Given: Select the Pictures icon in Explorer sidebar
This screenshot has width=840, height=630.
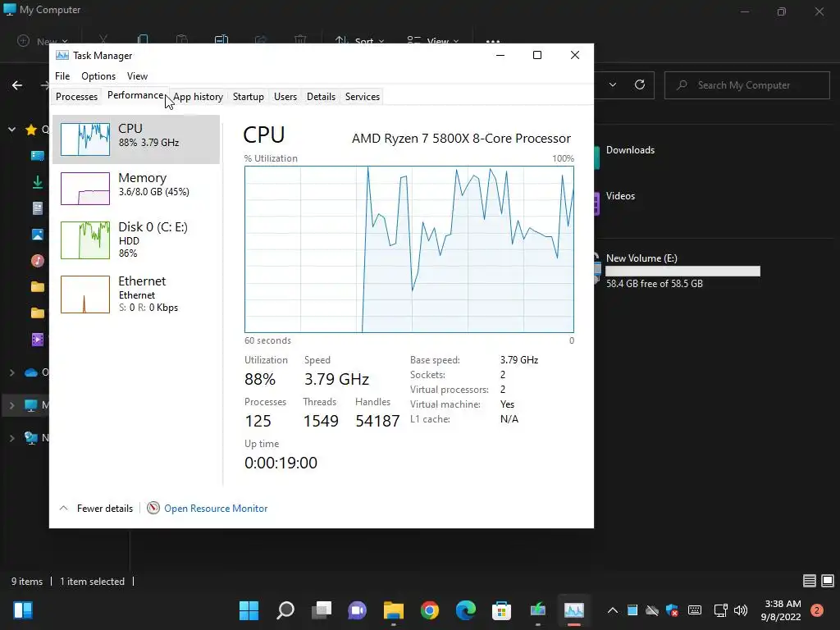Looking at the screenshot, I should [x=38, y=235].
